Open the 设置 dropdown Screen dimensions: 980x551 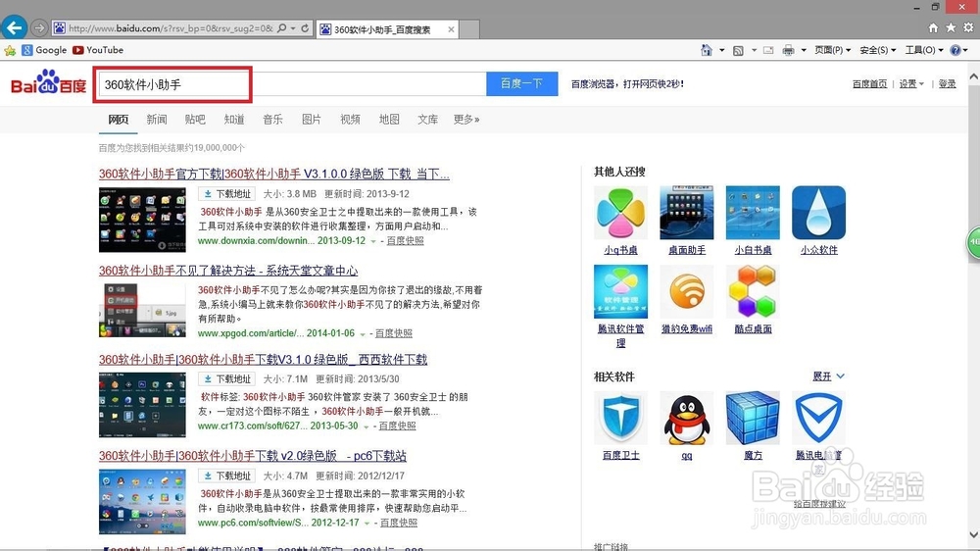(911, 83)
